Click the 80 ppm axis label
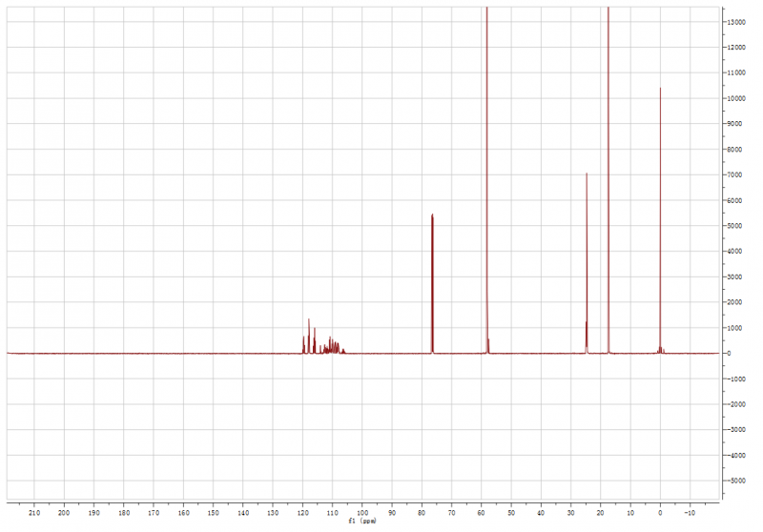 [x=422, y=513]
